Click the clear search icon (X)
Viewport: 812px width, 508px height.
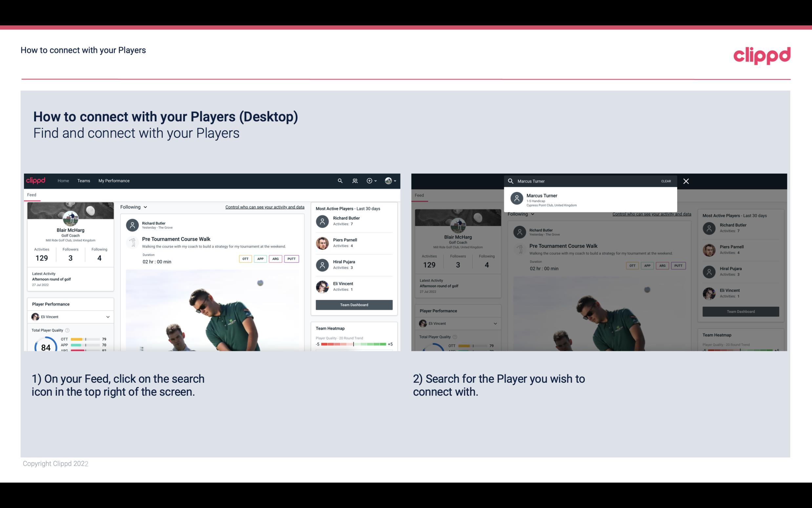pos(686,181)
